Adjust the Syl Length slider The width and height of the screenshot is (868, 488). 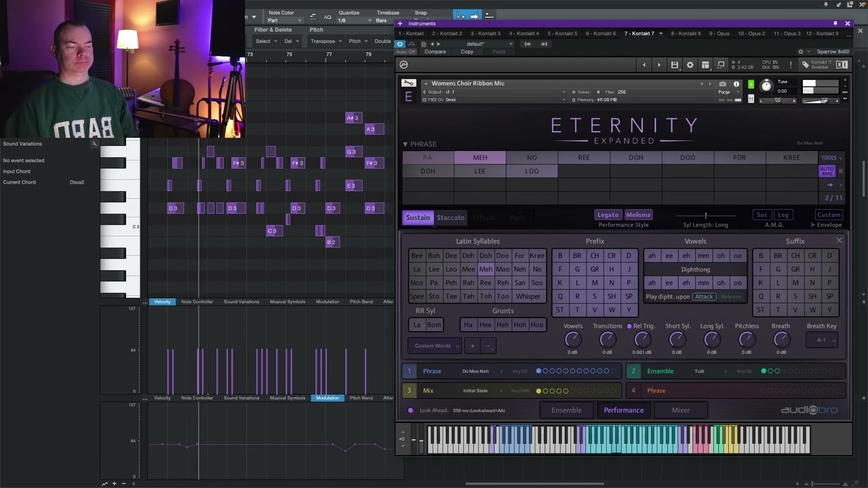click(705, 216)
